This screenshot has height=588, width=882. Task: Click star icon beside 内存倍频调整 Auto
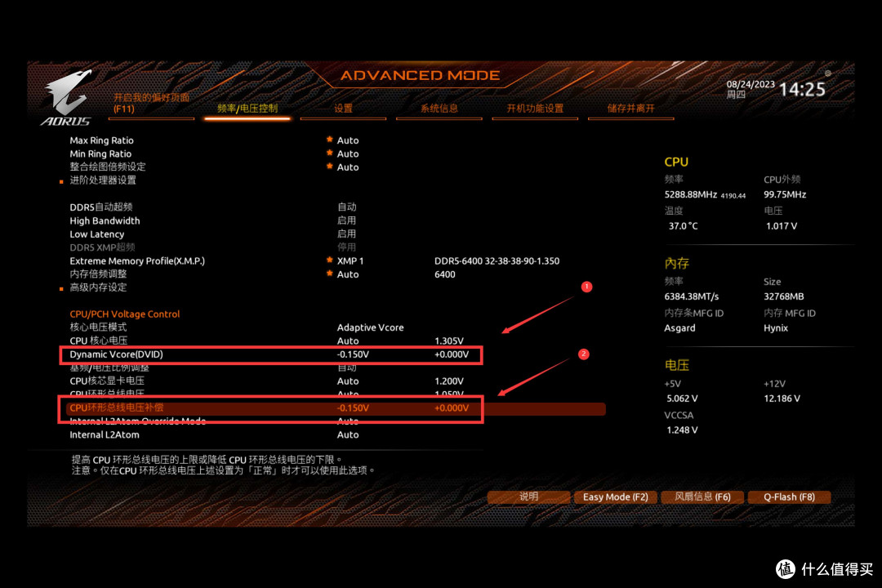330,274
